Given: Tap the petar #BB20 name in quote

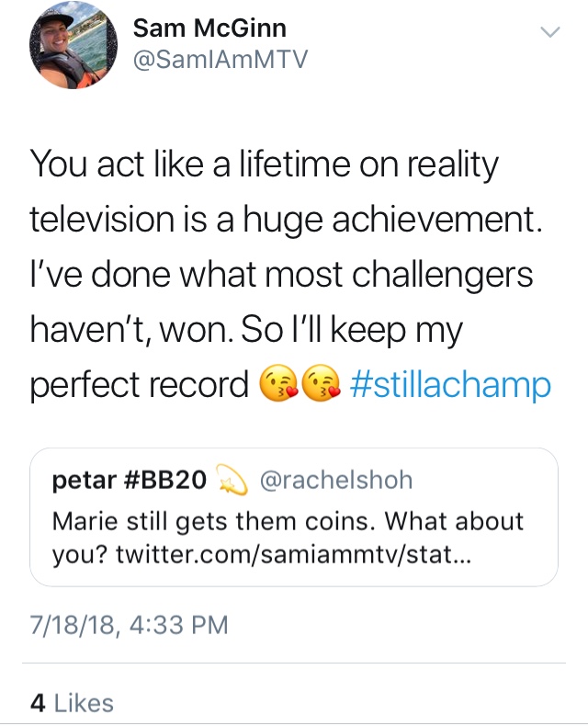Looking at the screenshot, I should click(x=130, y=480).
